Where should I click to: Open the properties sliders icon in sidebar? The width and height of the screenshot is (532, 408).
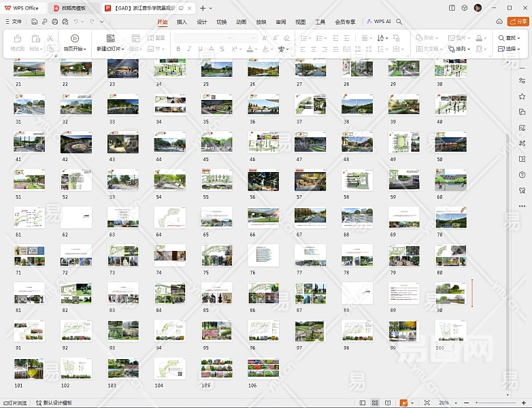(522, 81)
